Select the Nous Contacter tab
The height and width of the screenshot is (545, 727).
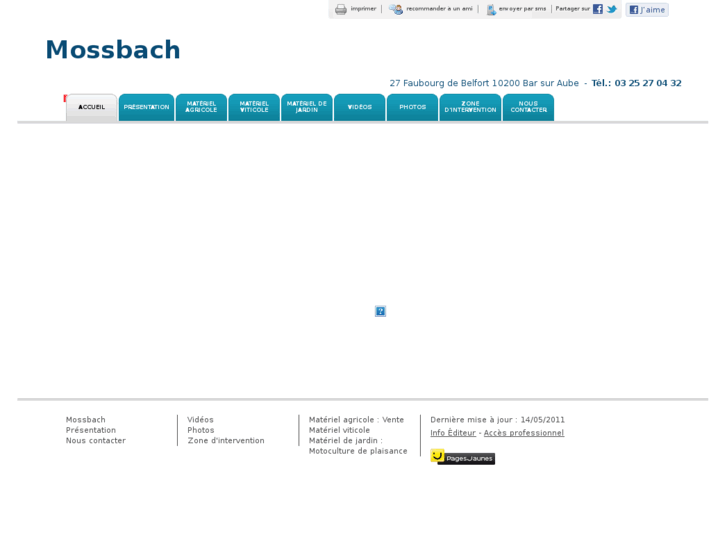[x=529, y=107]
